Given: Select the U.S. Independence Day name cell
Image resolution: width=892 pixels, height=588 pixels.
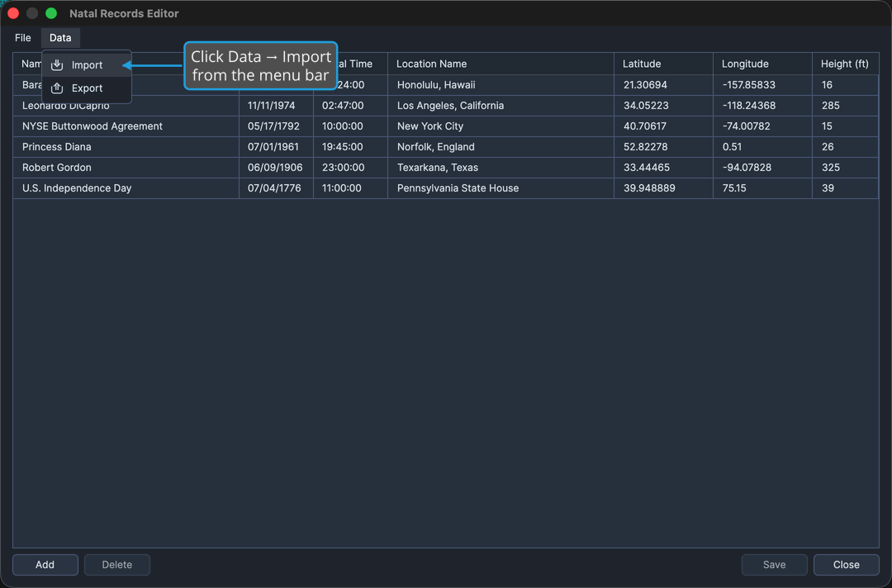Looking at the screenshot, I should point(126,188).
